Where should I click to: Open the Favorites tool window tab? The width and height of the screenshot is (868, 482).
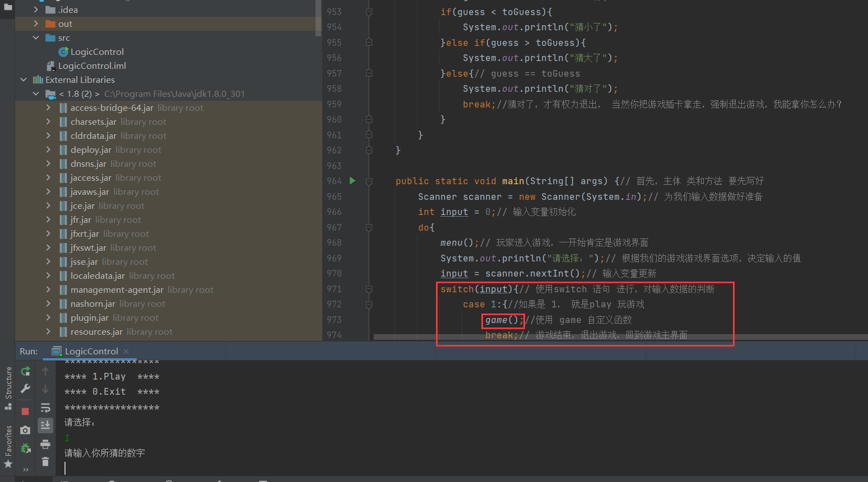pyautogui.click(x=8, y=446)
